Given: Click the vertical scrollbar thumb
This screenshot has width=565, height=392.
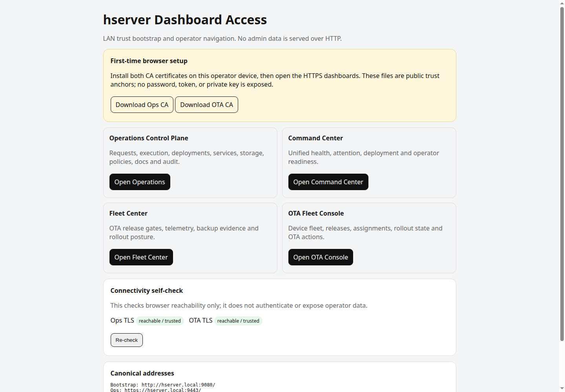Looking at the screenshot, I should (x=562, y=174).
